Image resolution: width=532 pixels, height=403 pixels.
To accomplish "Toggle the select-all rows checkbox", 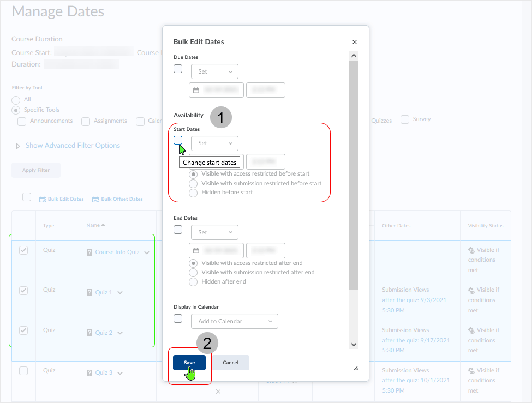I will (27, 197).
